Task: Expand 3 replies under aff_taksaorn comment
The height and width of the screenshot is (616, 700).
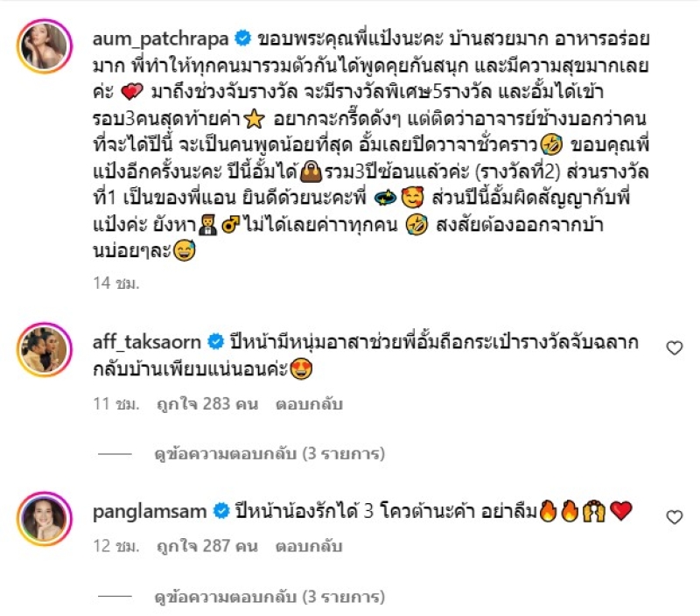Action: [x=269, y=454]
